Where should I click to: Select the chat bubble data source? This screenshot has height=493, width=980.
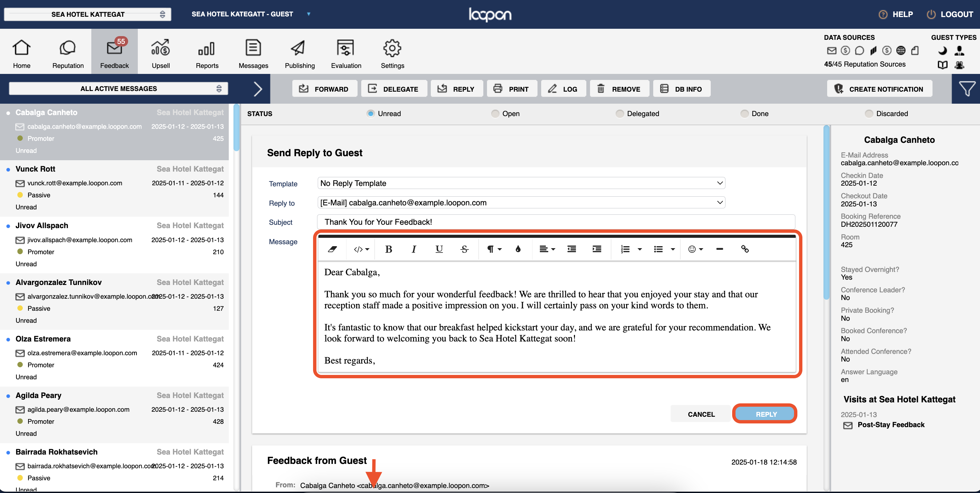(x=859, y=50)
